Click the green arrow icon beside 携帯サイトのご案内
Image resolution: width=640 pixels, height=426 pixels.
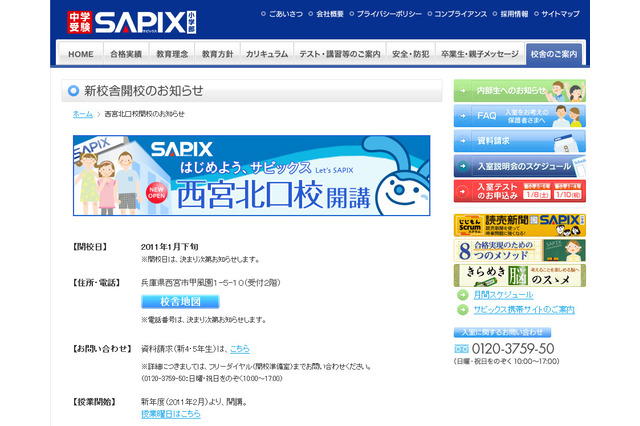pyautogui.click(x=462, y=310)
